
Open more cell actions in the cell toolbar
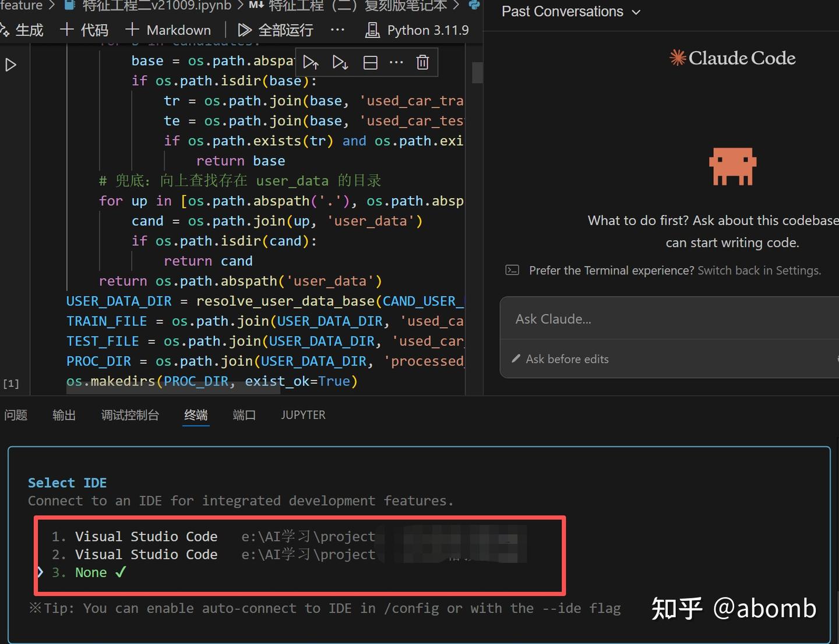click(x=396, y=62)
